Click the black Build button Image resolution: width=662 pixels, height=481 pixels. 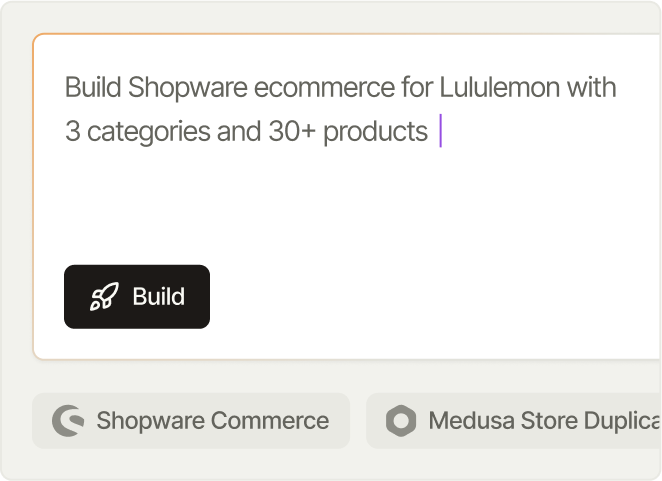pos(137,296)
